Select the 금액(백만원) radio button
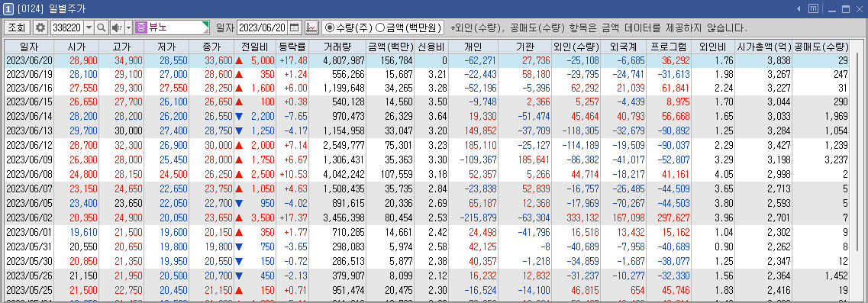 coord(379,27)
